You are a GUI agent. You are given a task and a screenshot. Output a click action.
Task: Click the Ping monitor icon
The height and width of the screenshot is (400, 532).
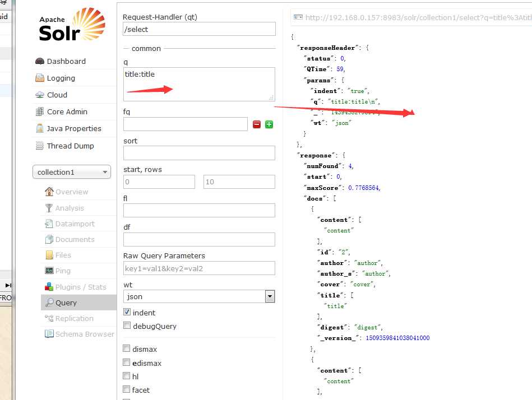pos(49,271)
